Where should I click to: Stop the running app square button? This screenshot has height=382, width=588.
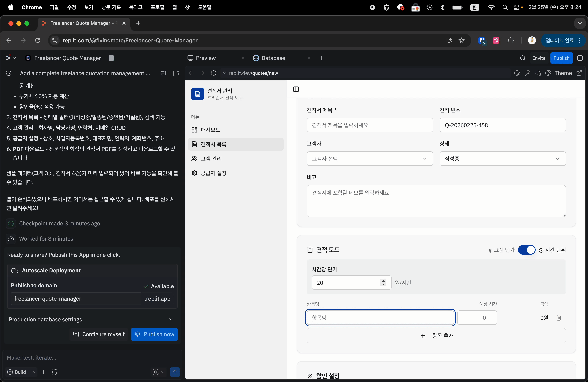coord(111,58)
